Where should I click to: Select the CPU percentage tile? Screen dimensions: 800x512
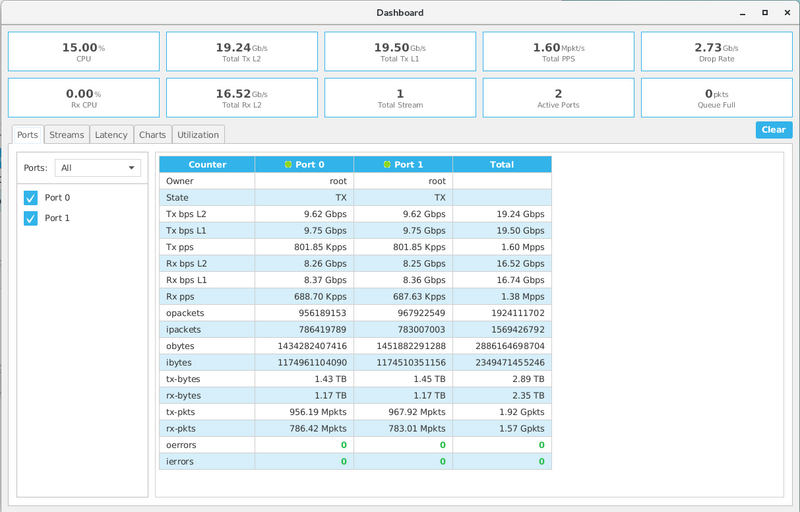coord(84,52)
